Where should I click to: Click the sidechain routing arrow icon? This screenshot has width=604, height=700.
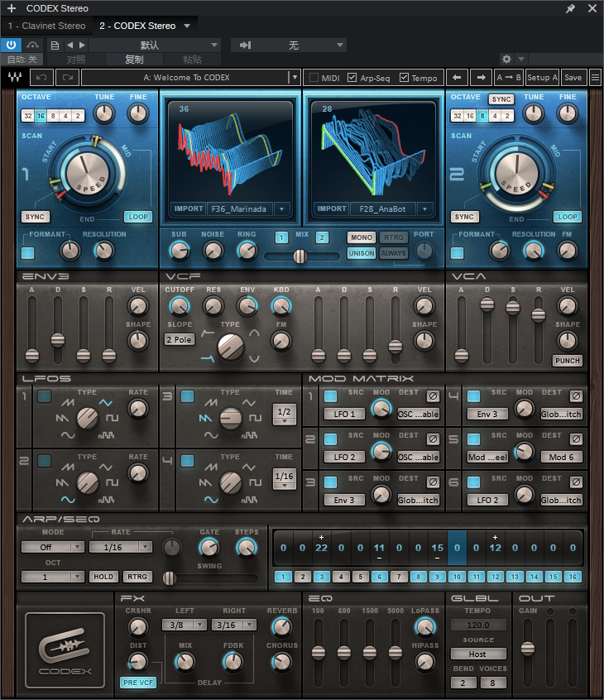click(x=245, y=45)
